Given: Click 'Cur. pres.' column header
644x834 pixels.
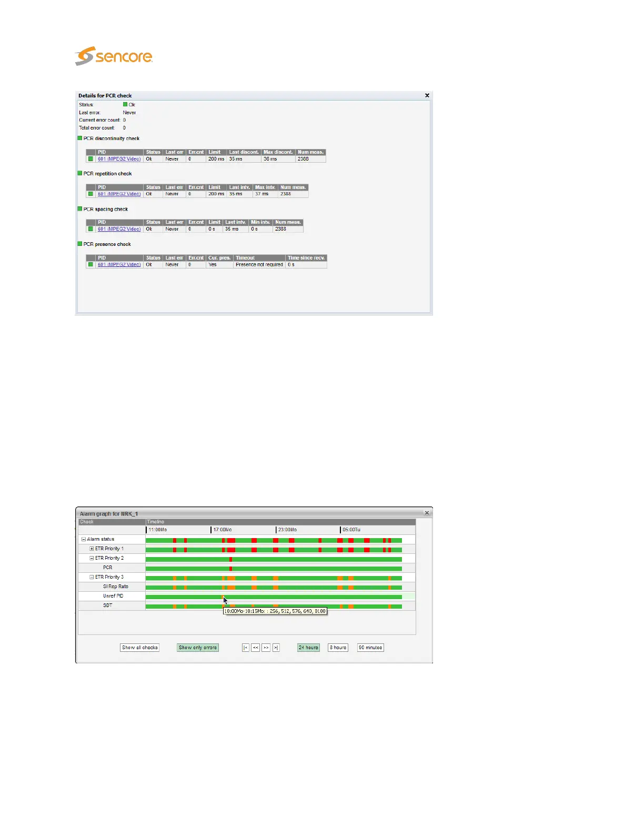Looking at the screenshot, I should (219, 258).
